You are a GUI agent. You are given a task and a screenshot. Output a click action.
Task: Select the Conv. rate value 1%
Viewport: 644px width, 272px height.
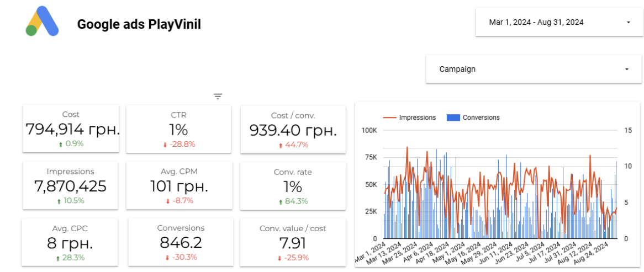292,187
